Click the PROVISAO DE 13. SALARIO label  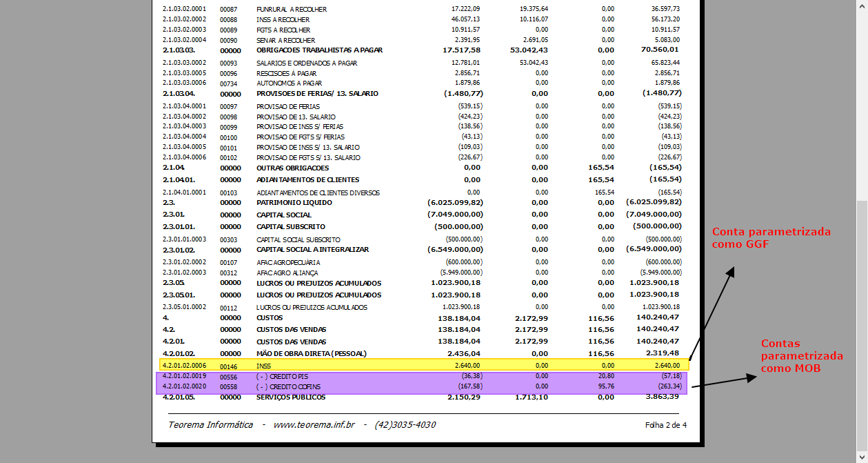(x=296, y=117)
